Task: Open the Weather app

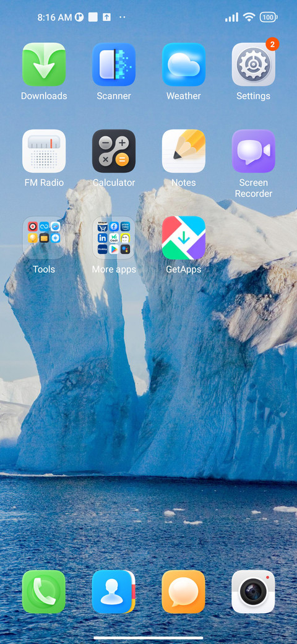Action: point(183,64)
